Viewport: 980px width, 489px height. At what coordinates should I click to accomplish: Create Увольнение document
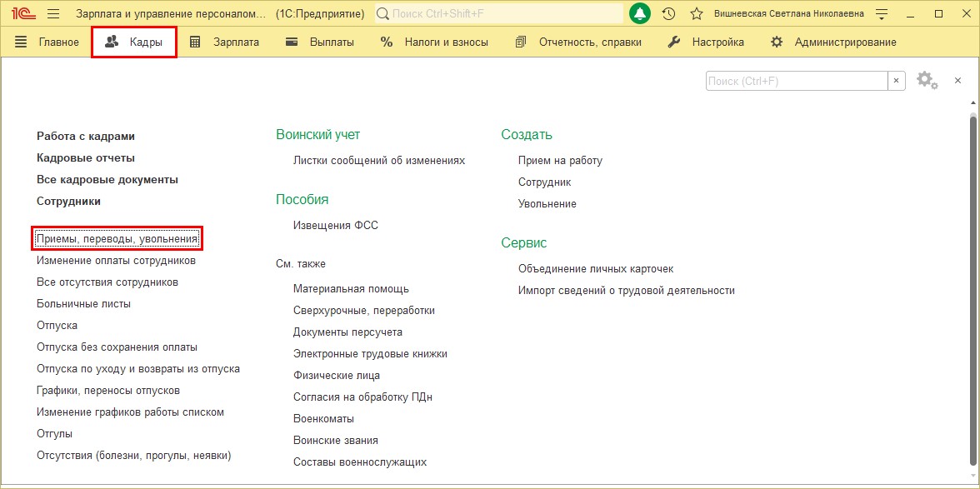[547, 204]
